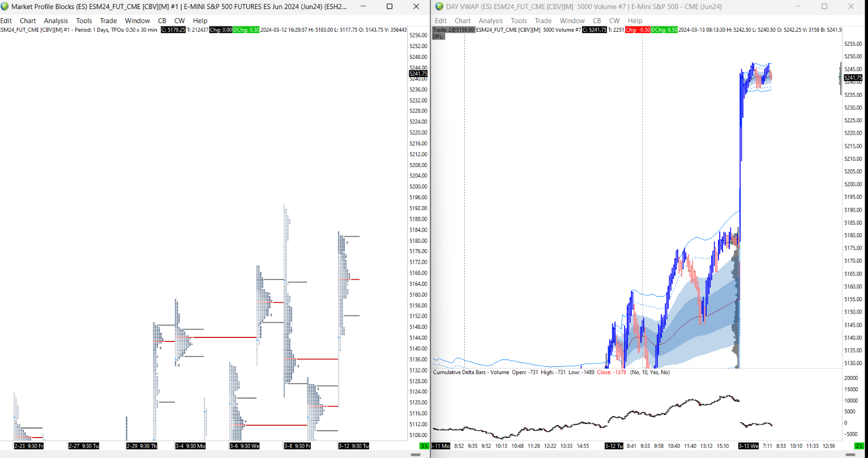
Task: Click the green '3 L' box in Market Profile window
Action: click(x=424, y=446)
